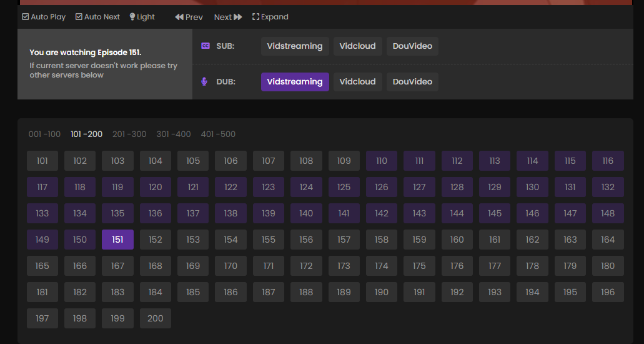Open episode 101

click(x=42, y=161)
